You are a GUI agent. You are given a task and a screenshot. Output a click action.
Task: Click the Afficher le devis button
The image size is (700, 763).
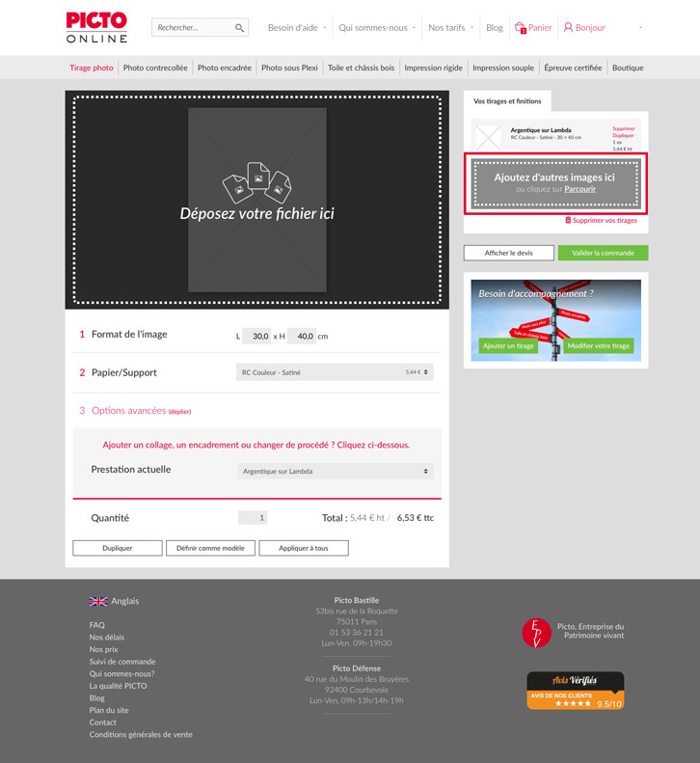tap(508, 253)
